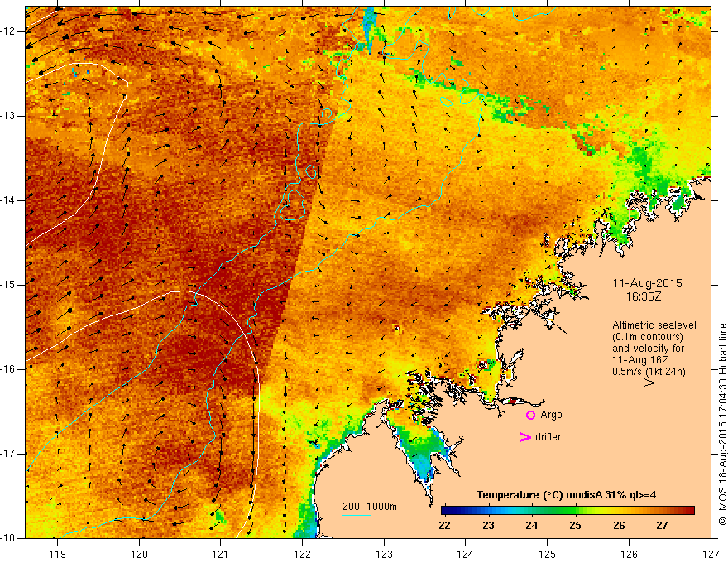Click color bar tick label 27
The image size is (728, 563).
[x=662, y=526]
